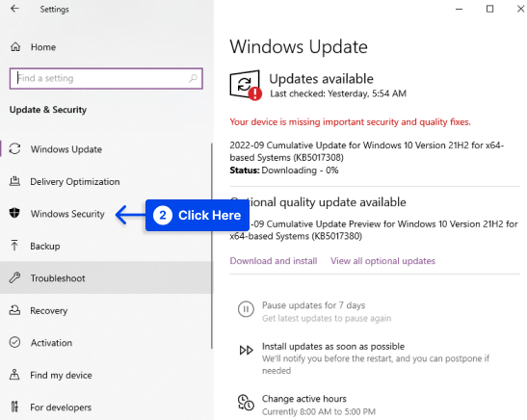Click the sidebar vertical scrollbar
The width and height of the screenshot is (527, 420).
click(212, 246)
